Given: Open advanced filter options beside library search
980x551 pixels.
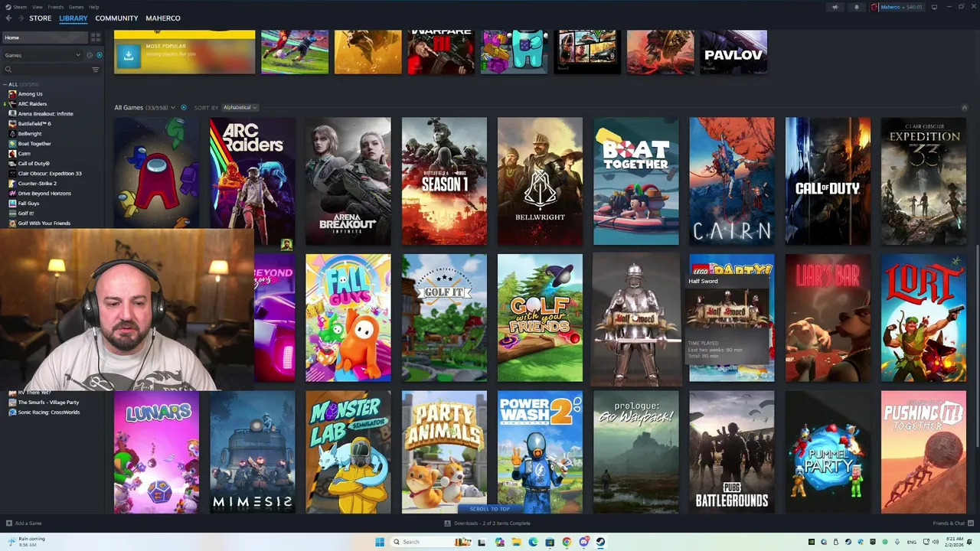Looking at the screenshot, I should (96, 70).
